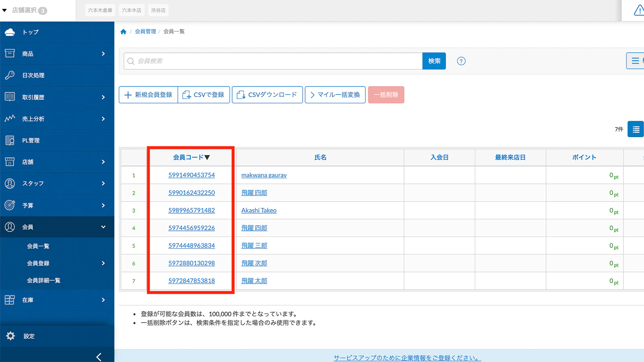
Task: Click the 店舗 shop icon
Action: click(10, 162)
